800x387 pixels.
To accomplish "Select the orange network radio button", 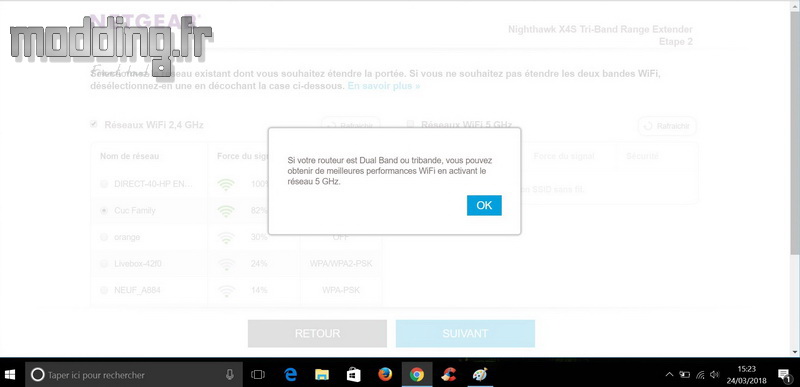I will pyautogui.click(x=104, y=237).
